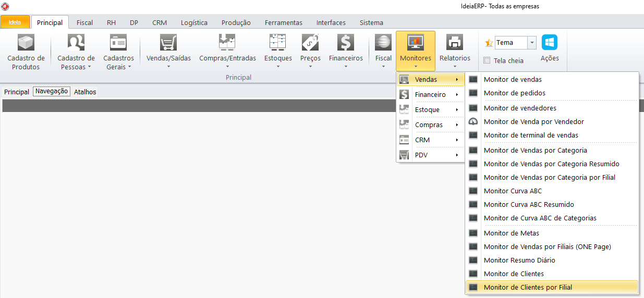644x298 pixels.
Task: Choose Monitor Curva ABC from the list
Action: pos(512,191)
